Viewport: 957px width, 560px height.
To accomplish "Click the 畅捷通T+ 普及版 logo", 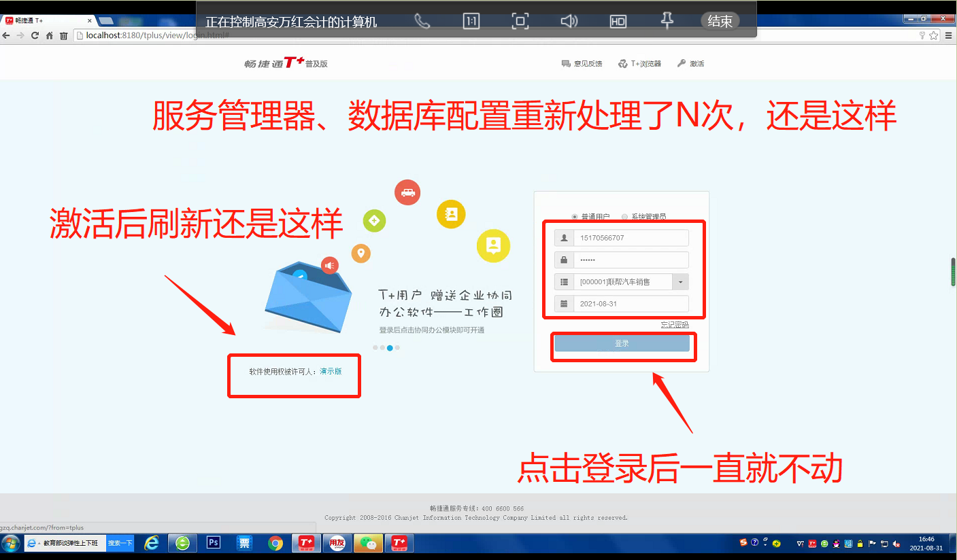I will coord(286,63).
